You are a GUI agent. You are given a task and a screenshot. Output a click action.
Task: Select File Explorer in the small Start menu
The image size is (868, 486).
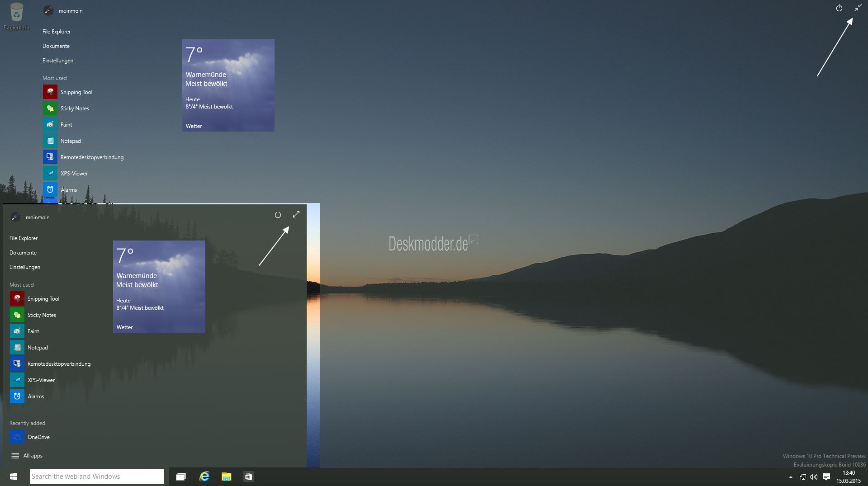coord(24,238)
